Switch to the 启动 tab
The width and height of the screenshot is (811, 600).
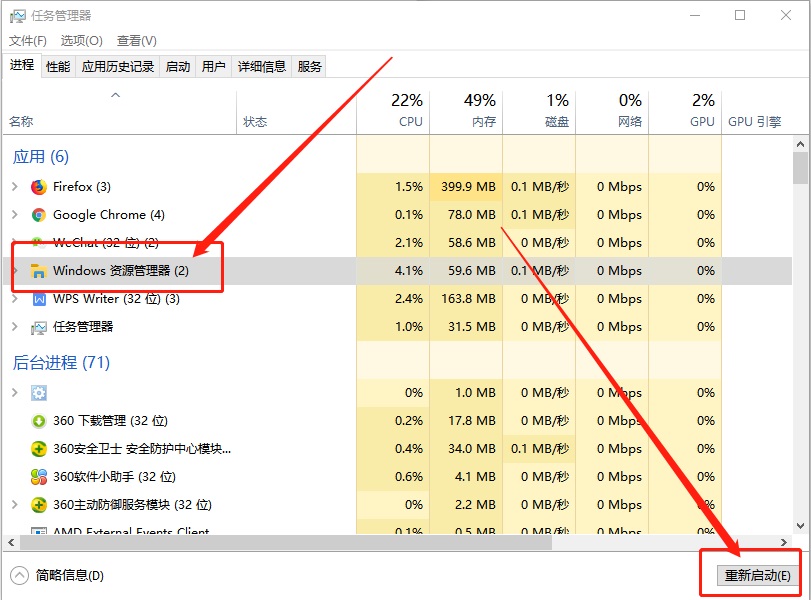(178, 67)
